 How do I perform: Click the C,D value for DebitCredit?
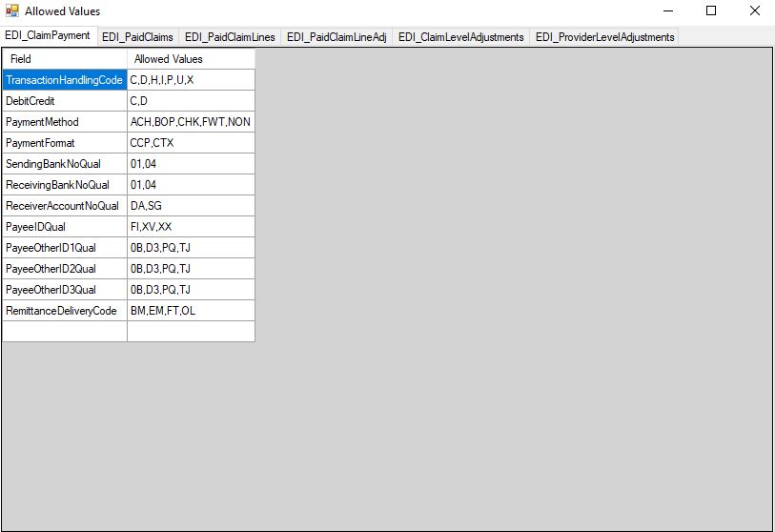(x=192, y=101)
